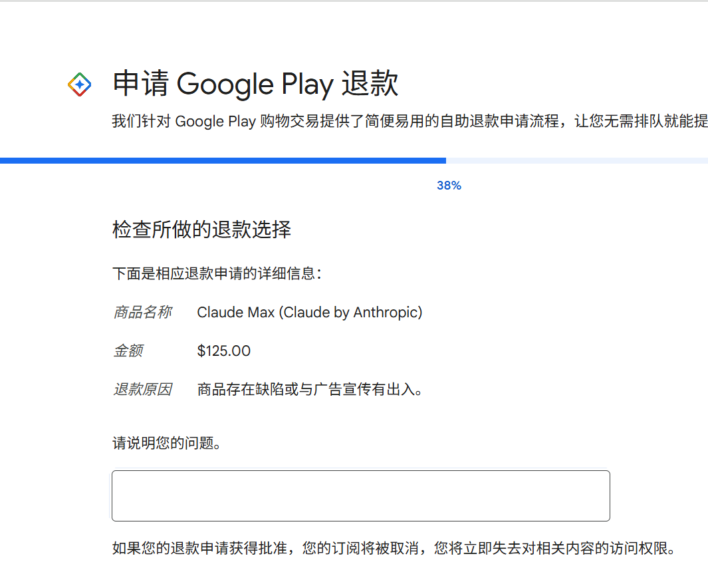Click the product name 'Claude Max (Claude by Anthropic)'
Screen dimensions: 708x588
click(x=310, y=313)
